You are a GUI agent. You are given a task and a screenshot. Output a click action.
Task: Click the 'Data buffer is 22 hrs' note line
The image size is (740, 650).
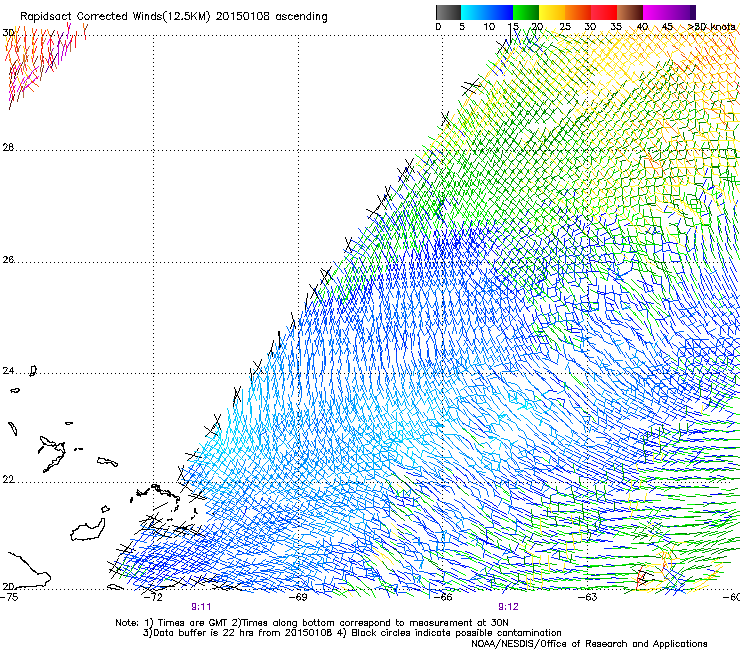pyautogui.click(x=353, y=633)
